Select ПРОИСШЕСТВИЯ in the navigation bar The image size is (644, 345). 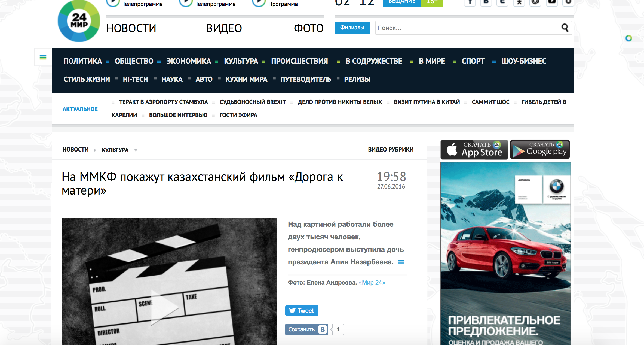tap(299, 61)
